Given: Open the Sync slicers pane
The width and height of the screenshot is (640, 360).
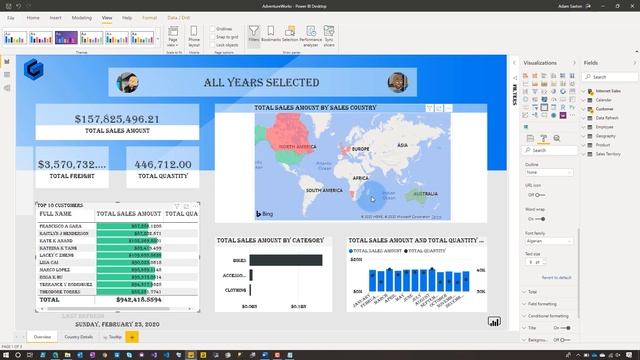Looking at the screenshot, I should click(329, 36).
